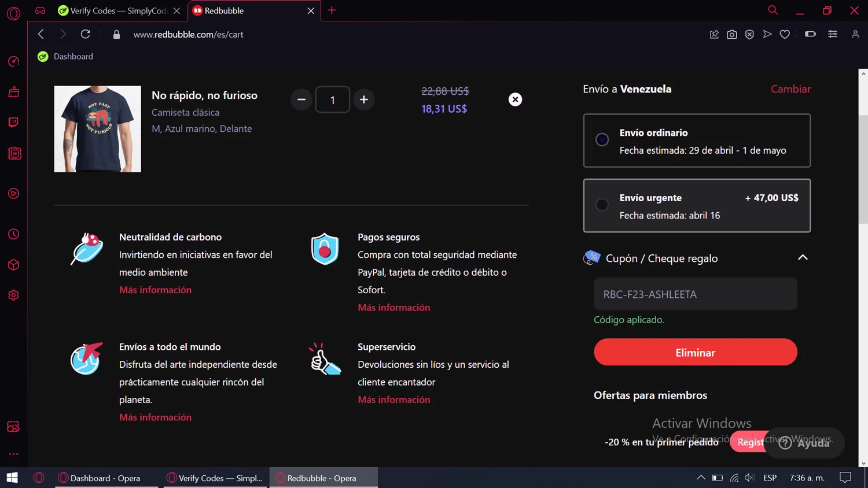Open Twitch panel in Opera sidebar
868x488 pixels.
pos(13,123)
